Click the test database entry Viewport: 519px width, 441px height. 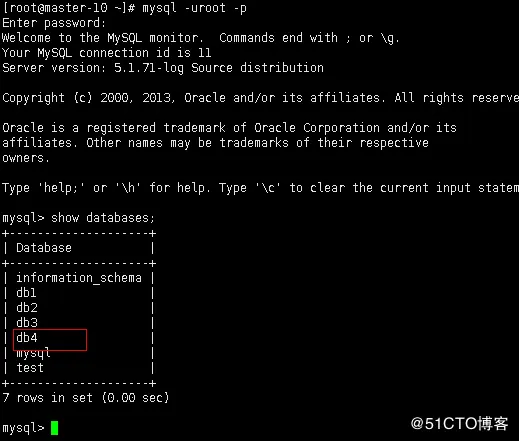point(30,368)
